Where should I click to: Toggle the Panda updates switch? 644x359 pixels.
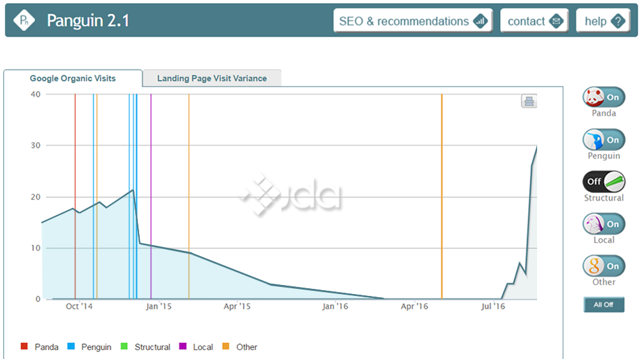point(603,98)
